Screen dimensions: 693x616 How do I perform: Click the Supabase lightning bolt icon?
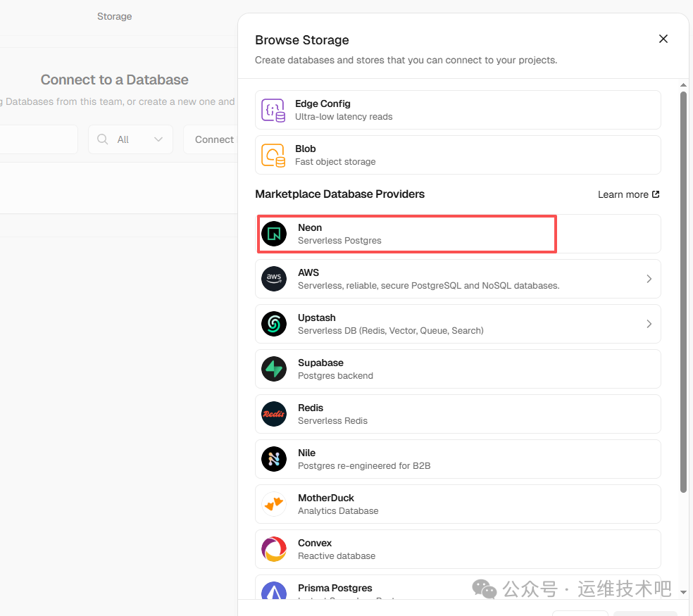pyautogui.click(x=274, y=369)
